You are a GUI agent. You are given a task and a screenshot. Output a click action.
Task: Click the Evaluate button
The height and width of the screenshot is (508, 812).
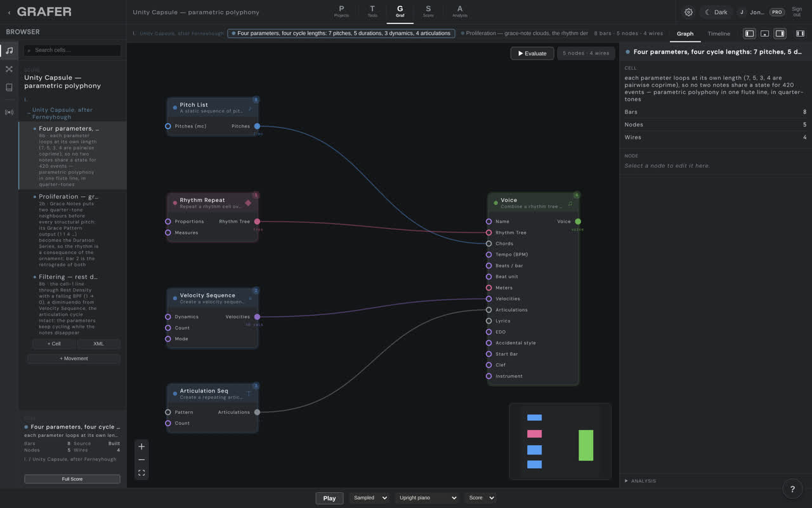[x=532, y=53]
